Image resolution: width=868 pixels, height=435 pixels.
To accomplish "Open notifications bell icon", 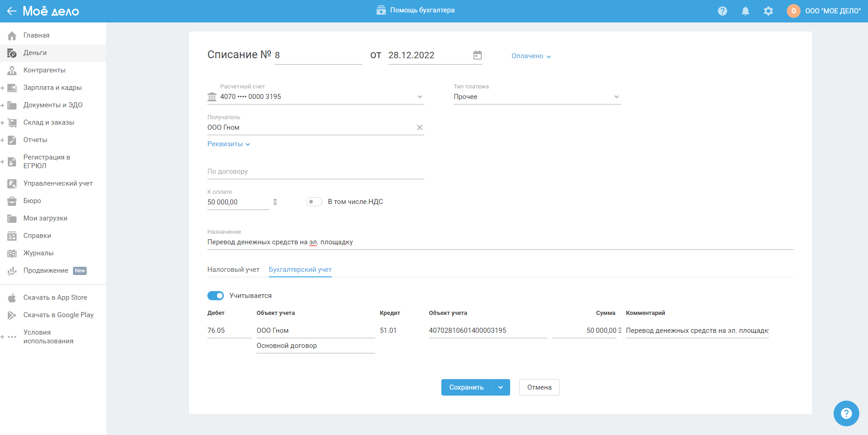I will [746, 11].
